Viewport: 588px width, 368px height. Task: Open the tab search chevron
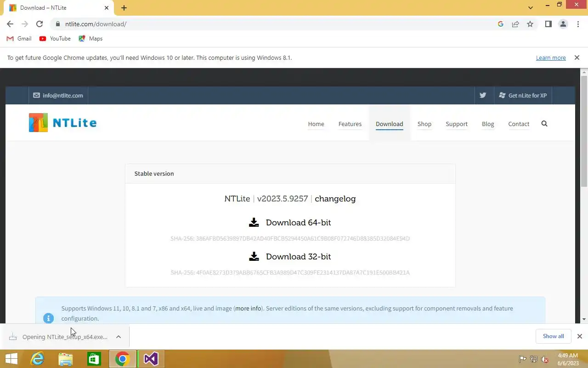tap(531, 8)
